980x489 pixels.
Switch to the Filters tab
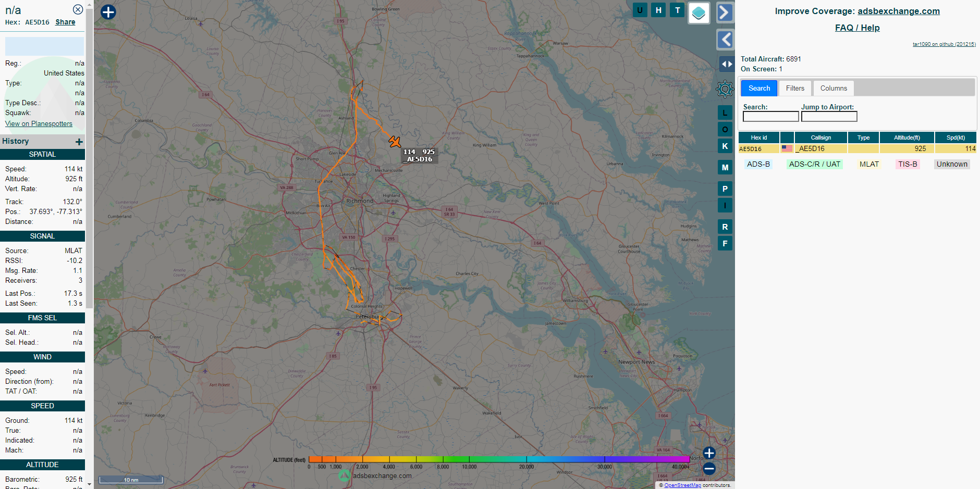tap(795, 88)
